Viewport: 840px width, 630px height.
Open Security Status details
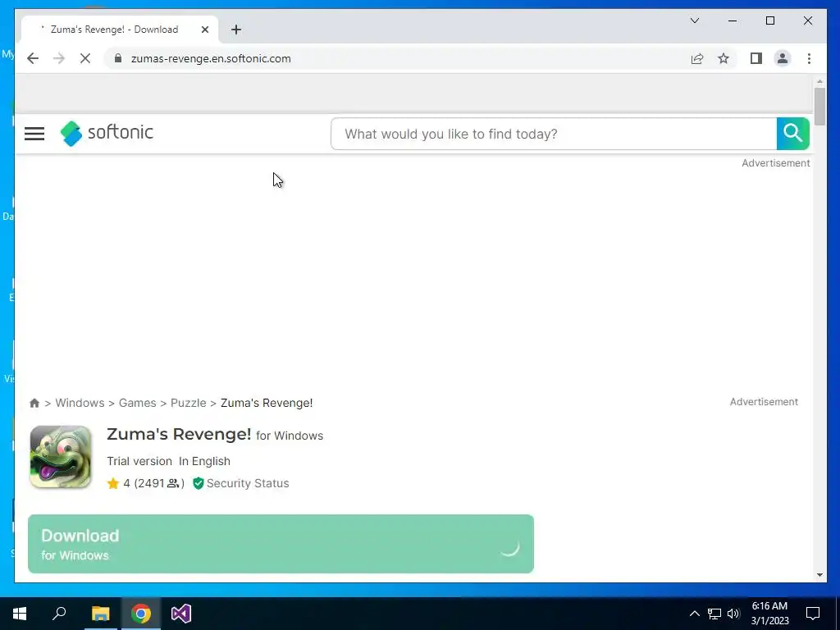point(248,483)
